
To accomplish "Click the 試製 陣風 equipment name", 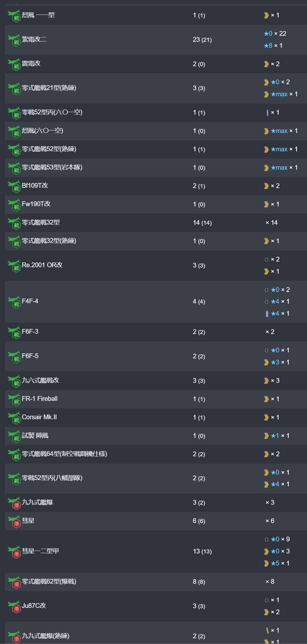I will pyautogui.click(x=35, y=436).
